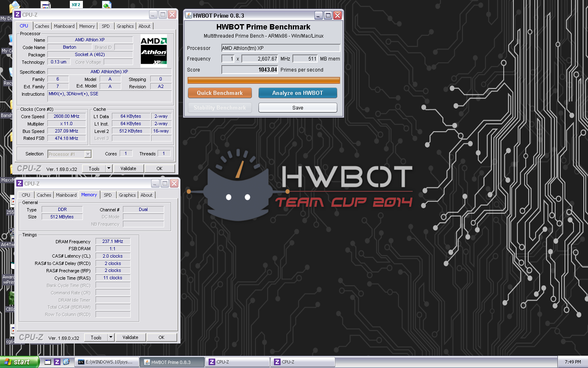Click DRAM Frequency value '237.1 MHz'

[113, 242]
